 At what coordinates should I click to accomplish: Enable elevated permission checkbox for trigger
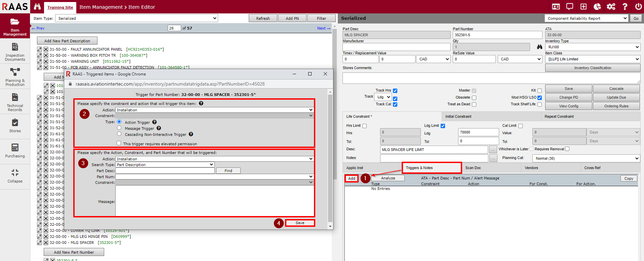click(119, 143)
